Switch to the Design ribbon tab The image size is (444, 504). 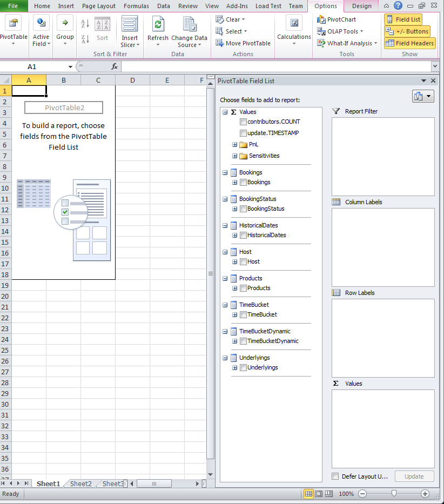coord(361,6)
